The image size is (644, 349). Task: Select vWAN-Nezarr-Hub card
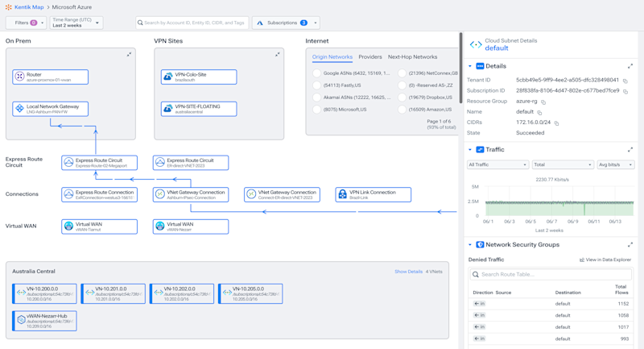(x=44, y=321)
